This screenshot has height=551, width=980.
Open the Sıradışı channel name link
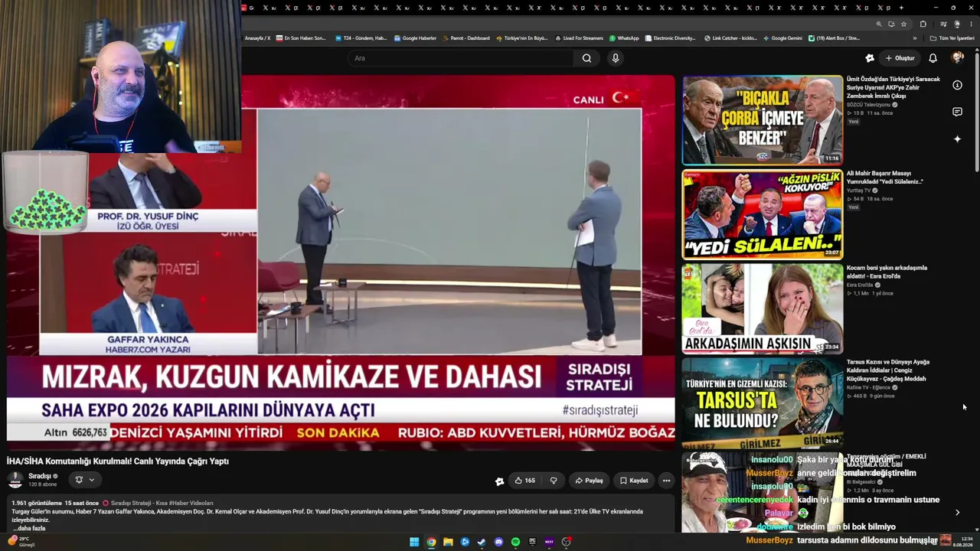pos(39,476)
